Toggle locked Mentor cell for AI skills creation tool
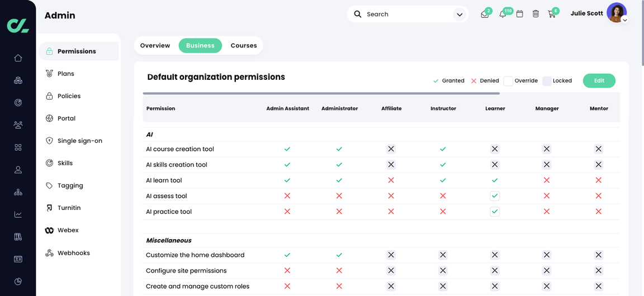 (x=598, y=165)
